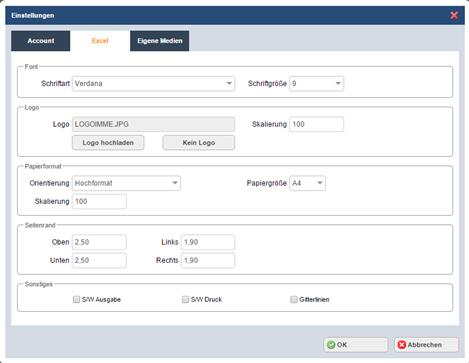
Task: Click the Logo hochladen button
Action: click(108, 143)
